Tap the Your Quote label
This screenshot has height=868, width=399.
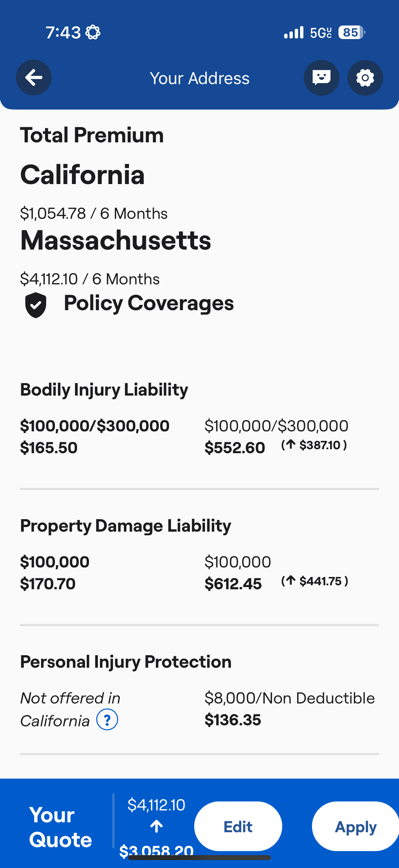pyautogui.click(x=60, y=827)
